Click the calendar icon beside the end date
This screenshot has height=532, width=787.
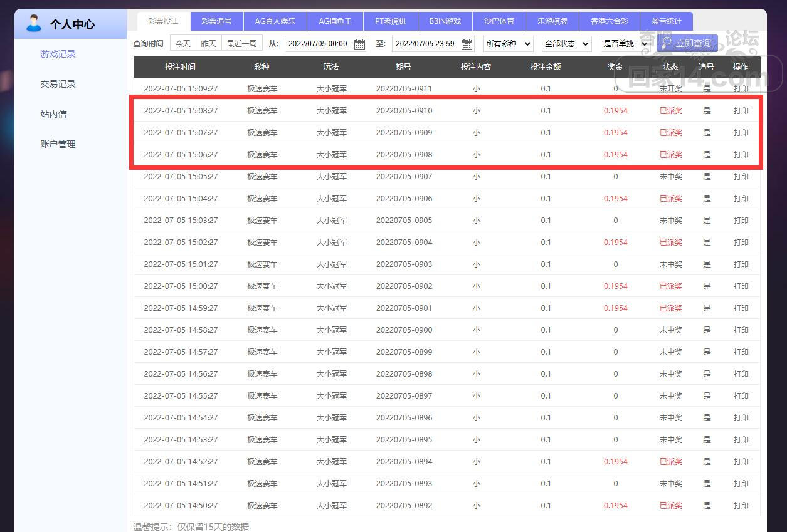[467, 44]
